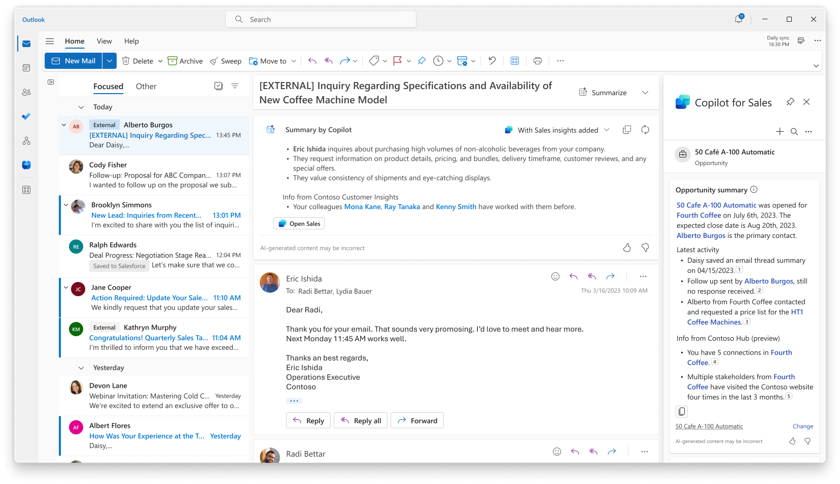Open New Mail dropdown arrow

tap(109, 61)
